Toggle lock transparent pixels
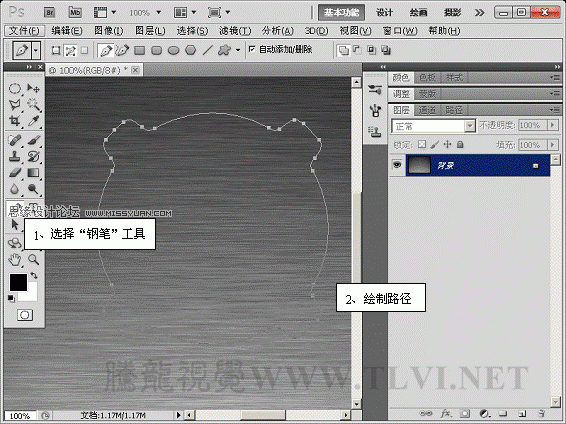This screenshot has width=566, height=424. click(x=422, y=145)
